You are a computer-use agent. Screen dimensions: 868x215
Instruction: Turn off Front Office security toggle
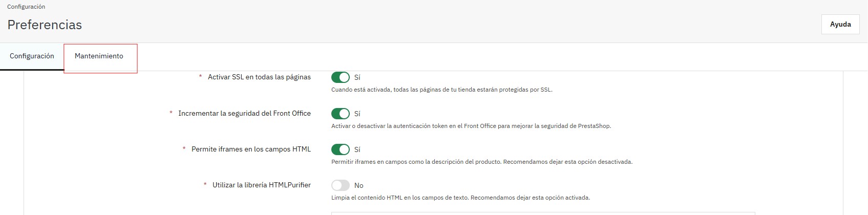point(341,114)
